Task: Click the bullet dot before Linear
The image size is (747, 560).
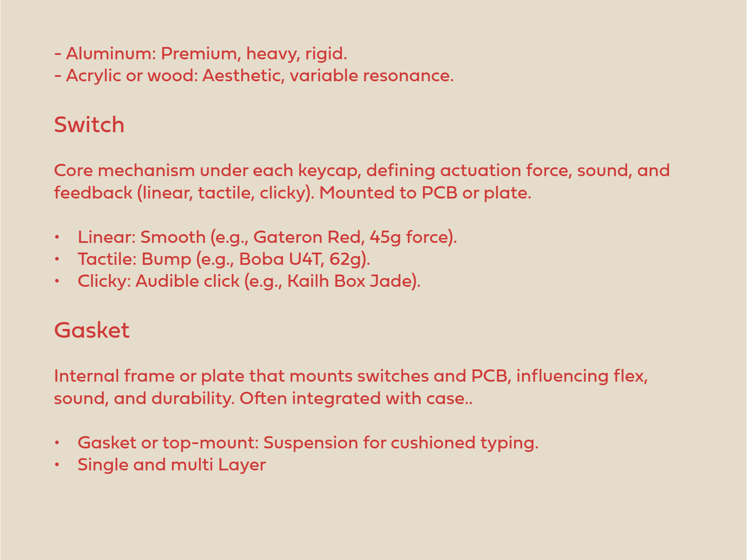Action: click(x=57, y=237)
